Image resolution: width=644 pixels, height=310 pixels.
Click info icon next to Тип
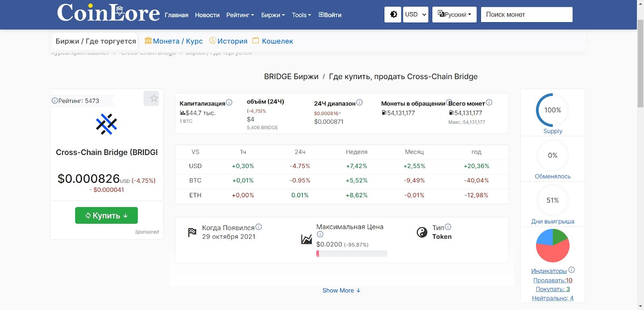448,227
